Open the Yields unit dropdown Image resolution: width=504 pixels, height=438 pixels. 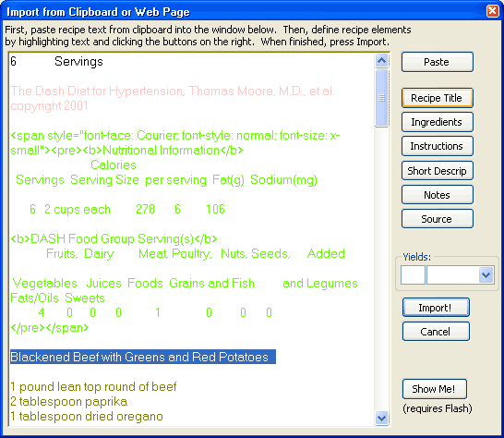(x=486, y=275)
